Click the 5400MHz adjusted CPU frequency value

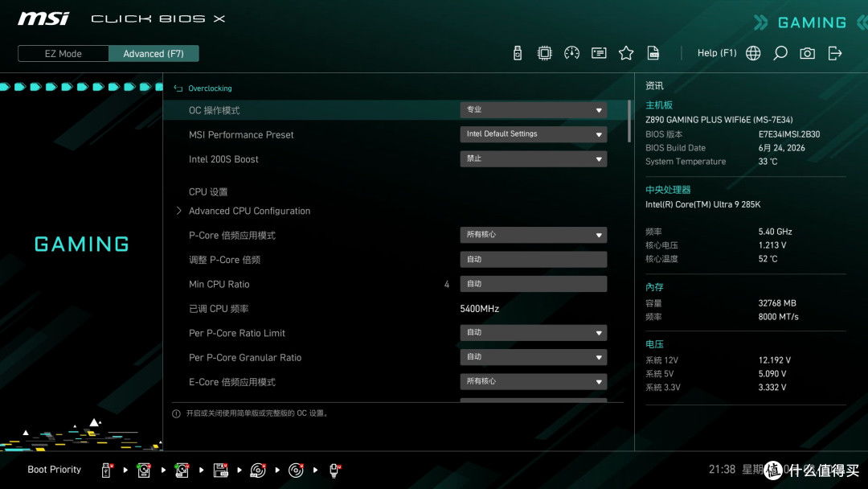coord(479,309)
